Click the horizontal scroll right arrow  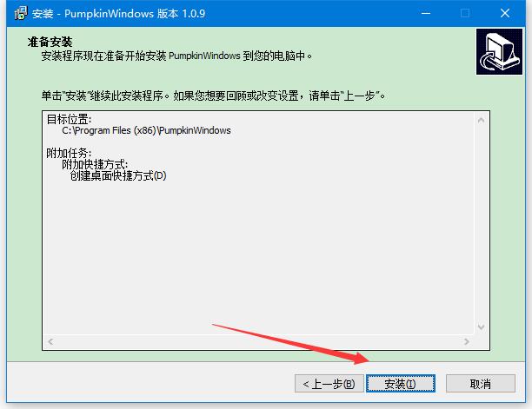(x=467, y=341)
